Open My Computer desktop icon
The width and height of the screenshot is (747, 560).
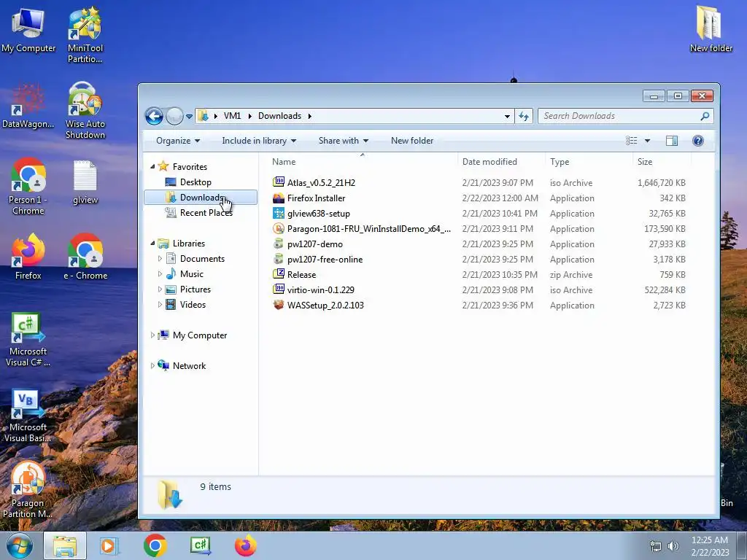(x=28, y=31)
